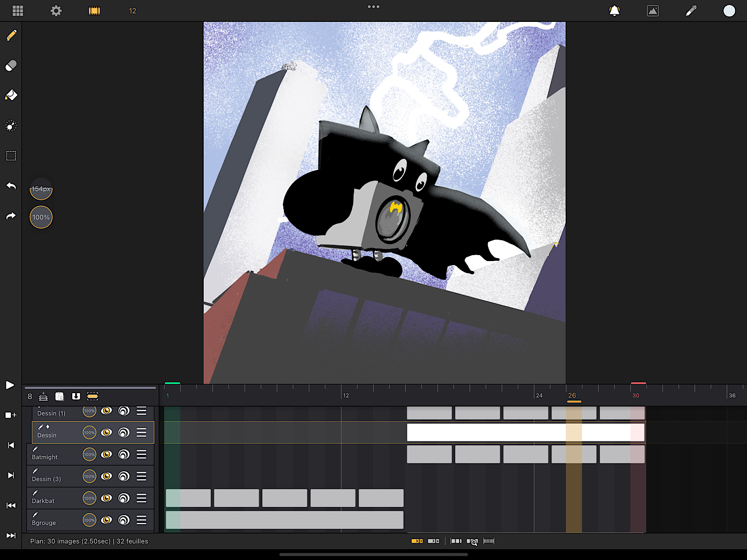Screen dimensions: 747x560
Task: Choose the paint bucket fill tool
Action: pyautogui.click(x=11, y=95)
